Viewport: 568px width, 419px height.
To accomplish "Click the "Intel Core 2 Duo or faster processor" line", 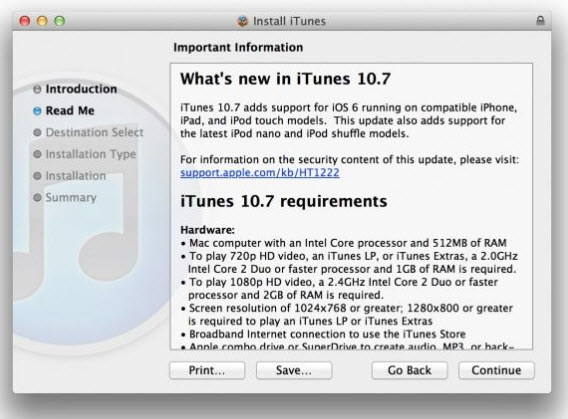I will [x=352, y=269].
